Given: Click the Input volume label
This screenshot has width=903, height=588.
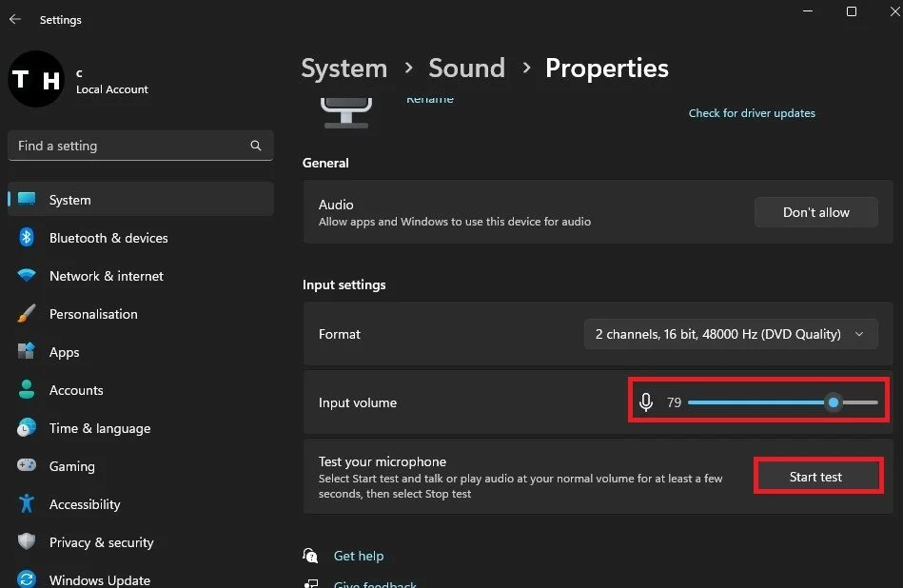Looking at the screenshot, I should click(357, 402).
